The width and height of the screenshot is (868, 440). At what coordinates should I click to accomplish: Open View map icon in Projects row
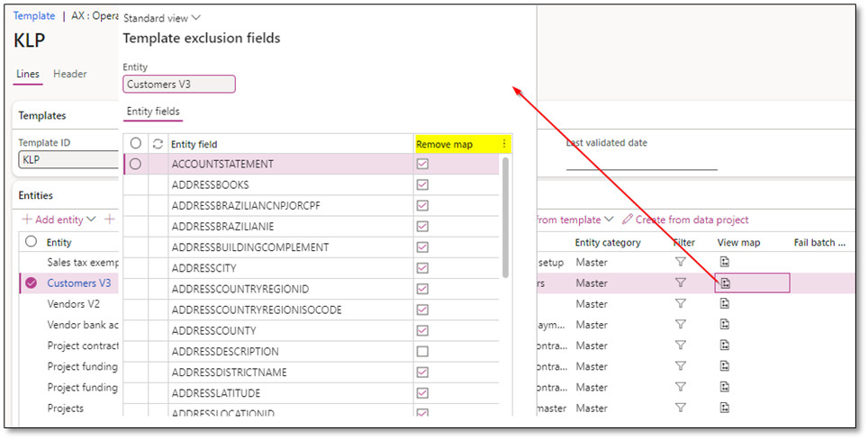point(725,409)
